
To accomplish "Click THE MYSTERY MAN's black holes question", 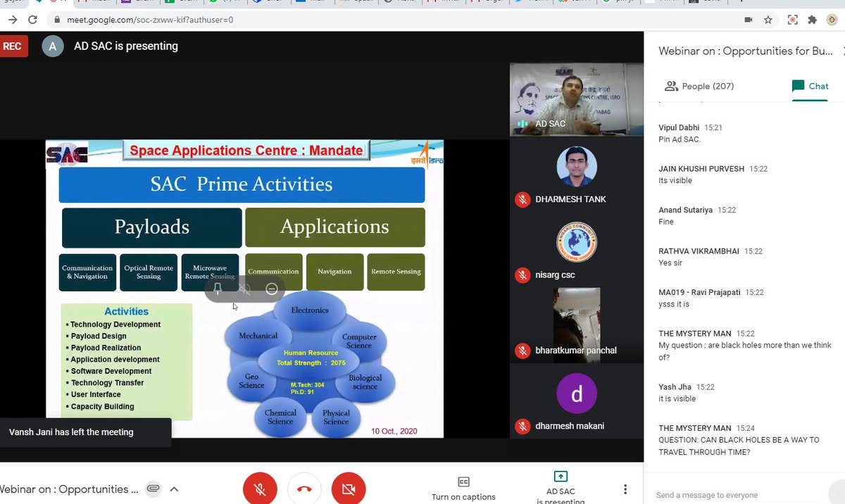I will (744, 351).
